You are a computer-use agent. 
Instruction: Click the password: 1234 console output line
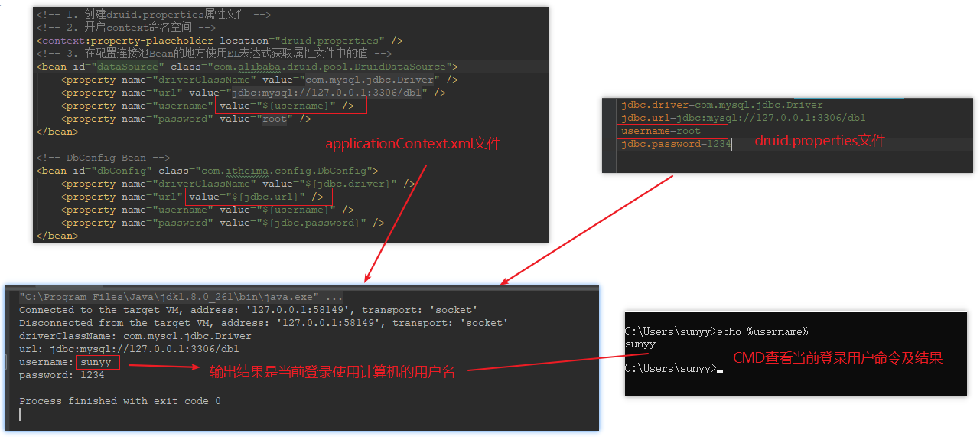(x=62, y=375)
